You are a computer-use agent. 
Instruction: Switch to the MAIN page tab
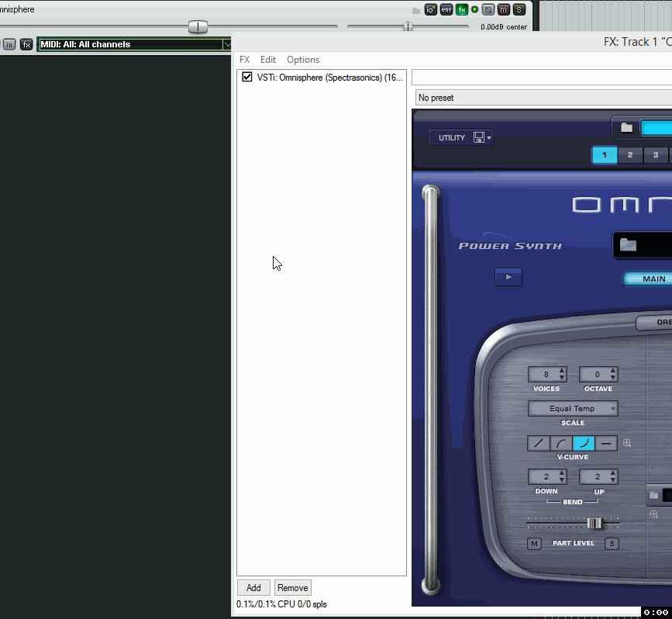[650, 278]
